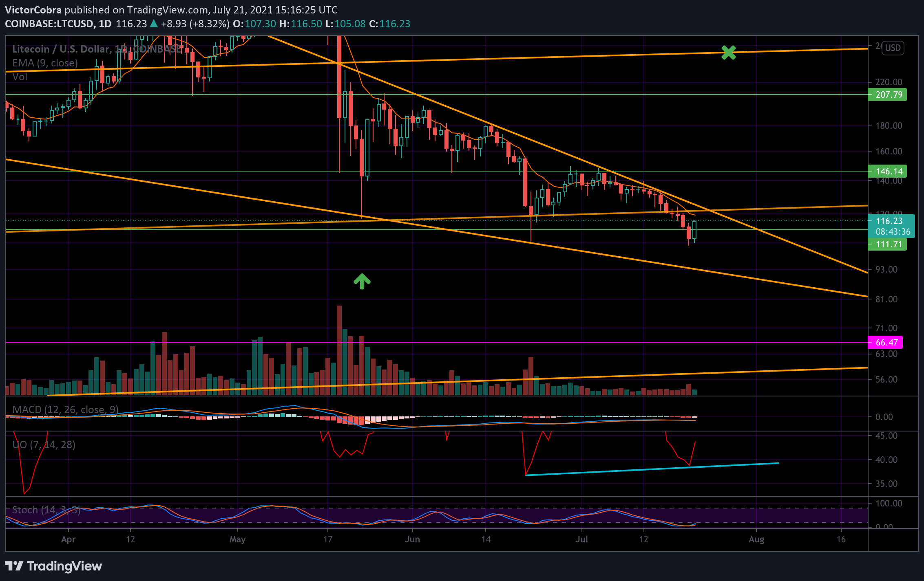
Task: Click the Jun date on time axis
Action: tap(412, 539)
